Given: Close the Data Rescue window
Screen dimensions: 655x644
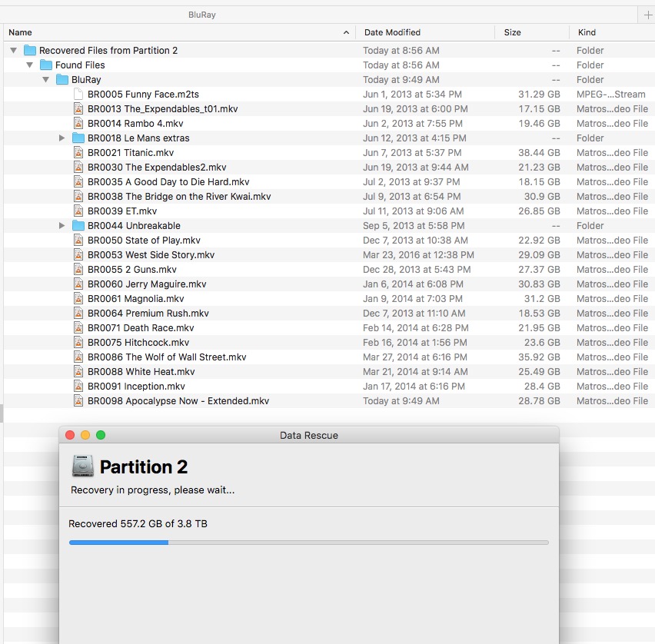Looking at the screenshot, I should pyautogui.click(x=70, y=435).
